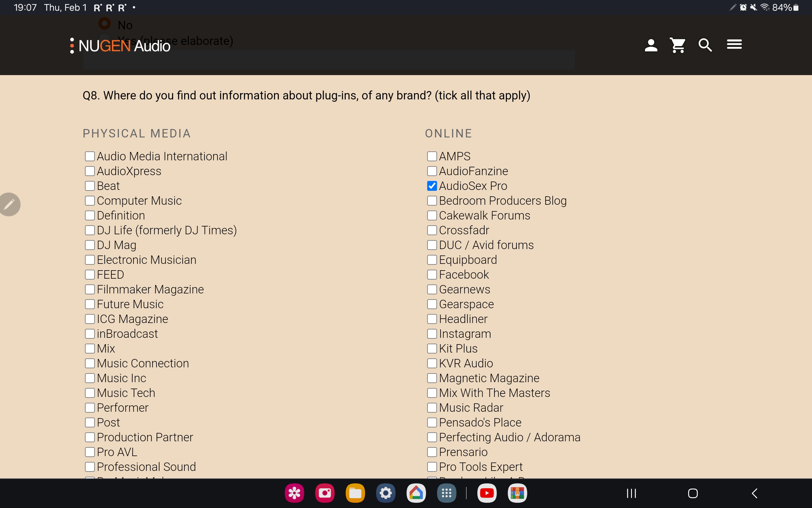Tap the Wi-Fi icon in status bar
Screen dimensions: 812x508
(765, 7)
